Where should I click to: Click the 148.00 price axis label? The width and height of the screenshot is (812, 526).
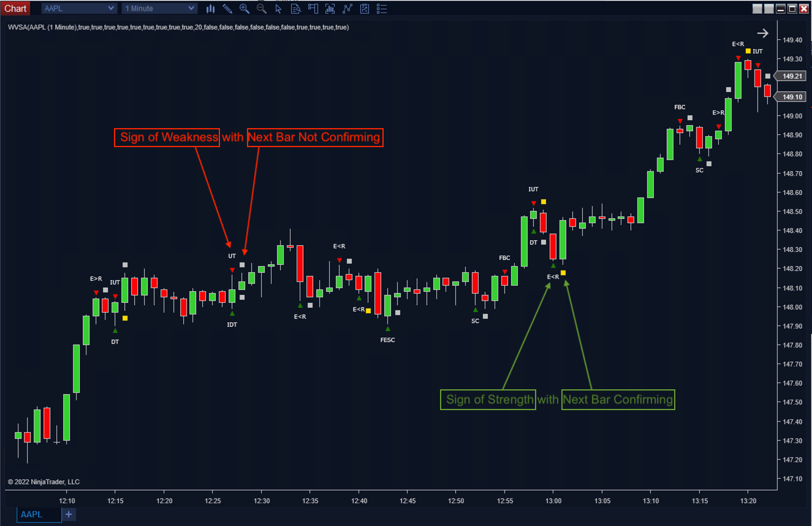click(x=792, y=307)
